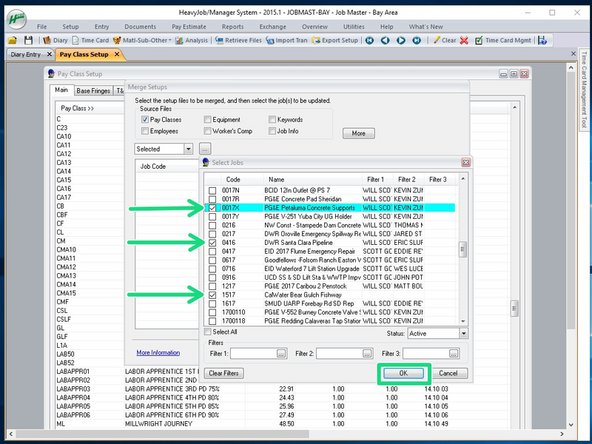Open Matl-Sub-Other toolbar menu
The image size is (592, 444).
pyautogui.click(x=142, y=40)
